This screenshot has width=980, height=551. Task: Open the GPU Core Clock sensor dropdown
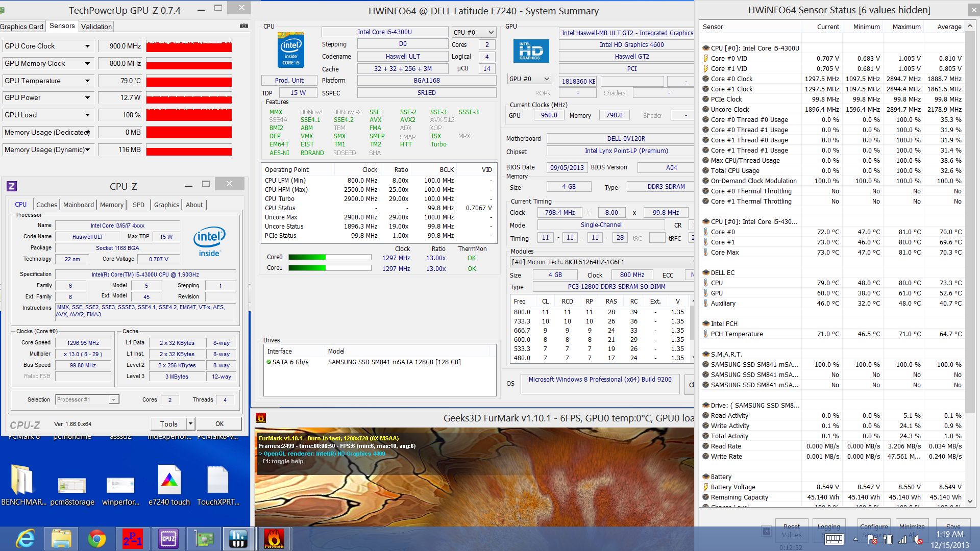(87, 46)
